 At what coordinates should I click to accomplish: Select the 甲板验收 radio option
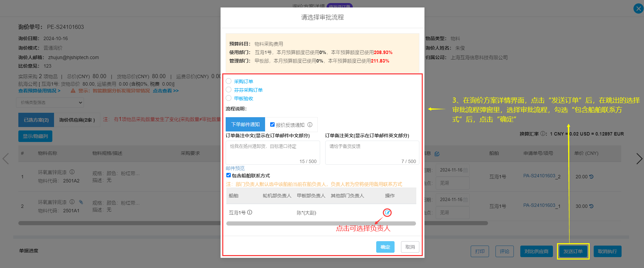tap(229, 98)
